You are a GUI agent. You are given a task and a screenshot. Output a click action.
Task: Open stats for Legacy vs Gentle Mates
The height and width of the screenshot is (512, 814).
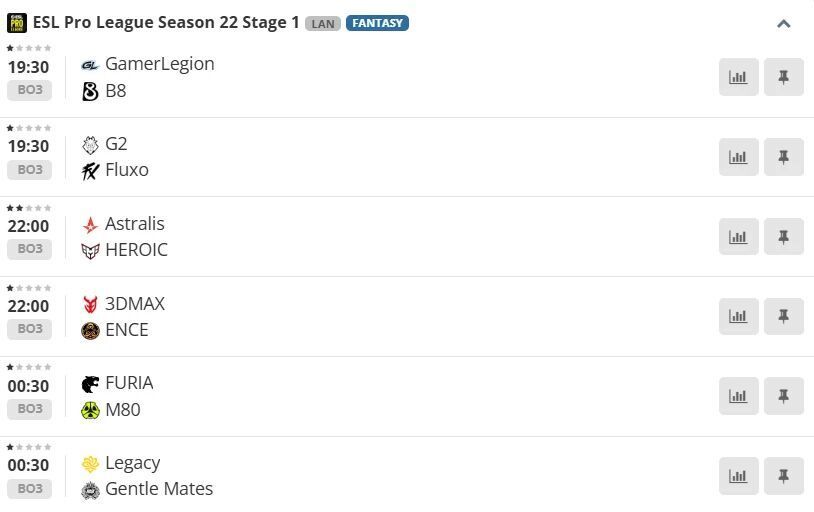coord(738,476)
